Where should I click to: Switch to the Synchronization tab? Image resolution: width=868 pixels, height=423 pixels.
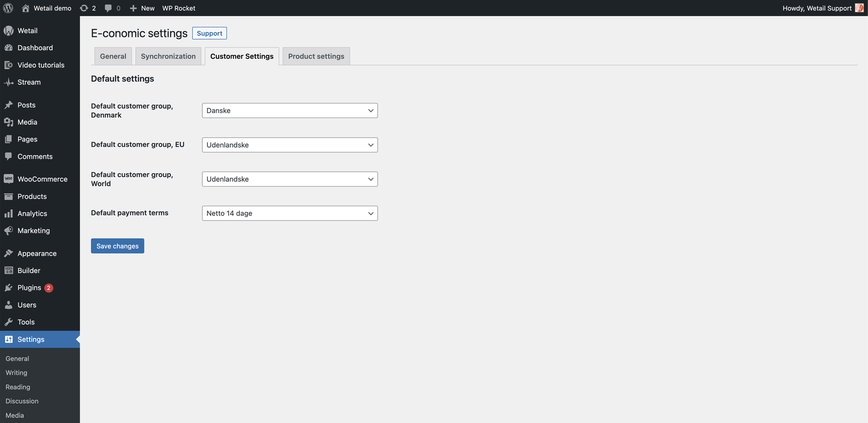(x=168, y=56)
